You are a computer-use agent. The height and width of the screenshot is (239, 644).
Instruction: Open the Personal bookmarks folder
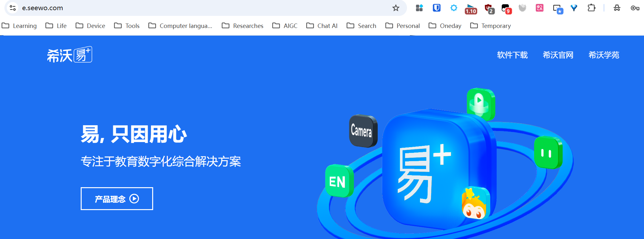[x=402, y=26]
